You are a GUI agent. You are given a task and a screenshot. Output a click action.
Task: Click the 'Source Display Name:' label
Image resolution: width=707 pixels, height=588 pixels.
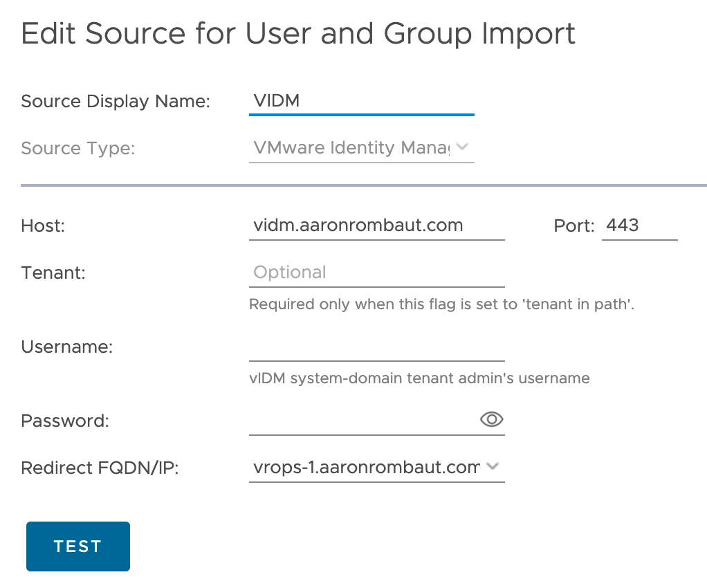pos(116,102)
